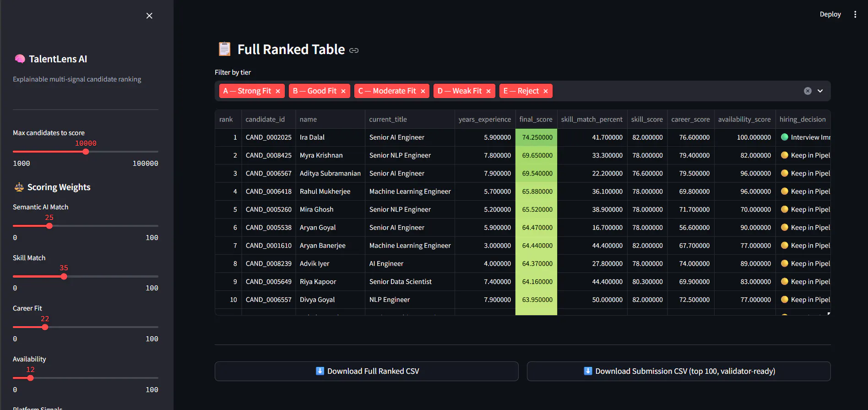Click the clipboard icon beside Full Ranked Table

pyautogui.click(x=224, y=49)
